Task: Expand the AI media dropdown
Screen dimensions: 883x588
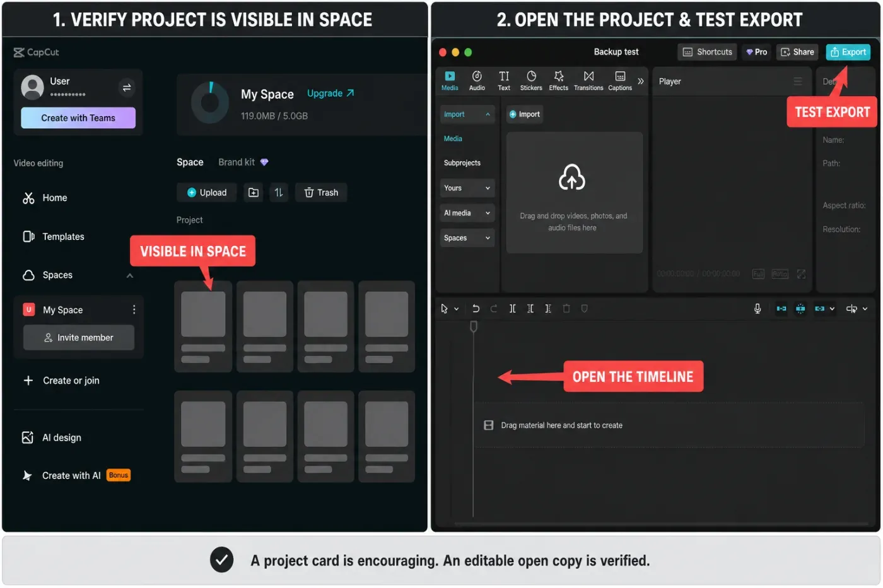Action: [x=467, y=213]
